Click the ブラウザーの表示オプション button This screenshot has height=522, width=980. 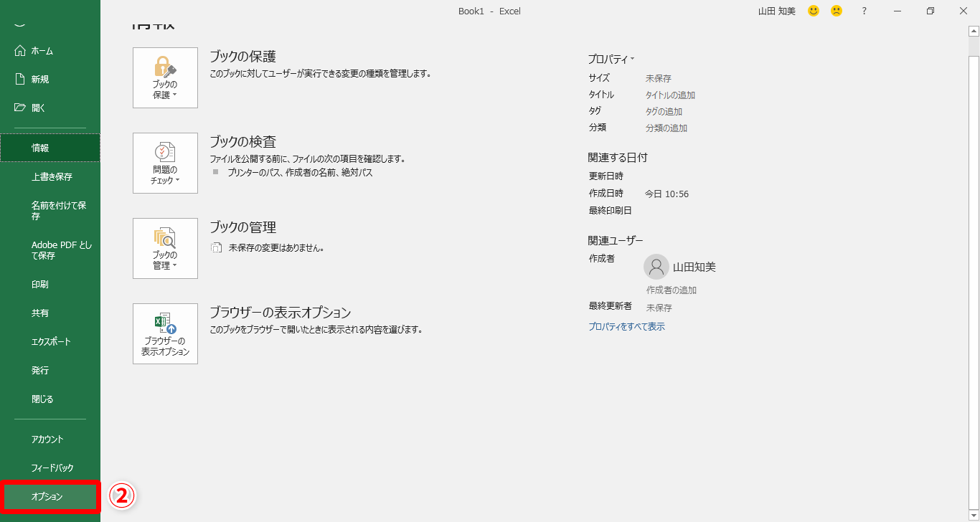[165, 333]
